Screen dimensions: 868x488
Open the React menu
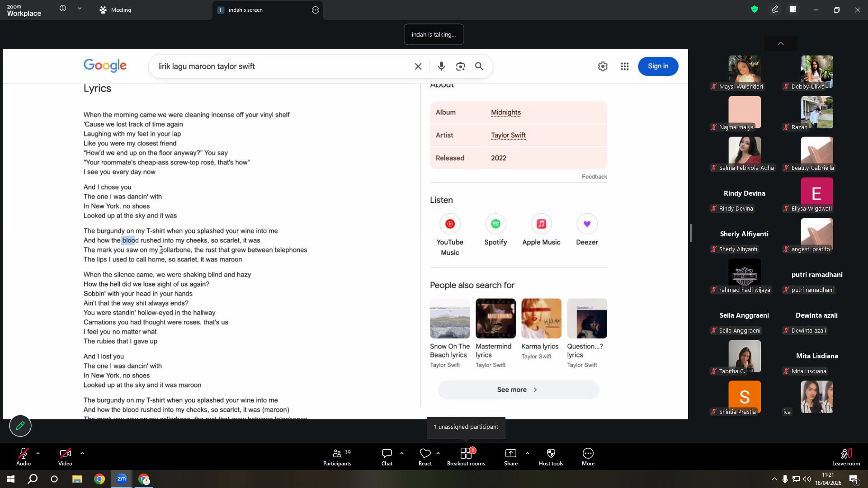click(425, 457)
